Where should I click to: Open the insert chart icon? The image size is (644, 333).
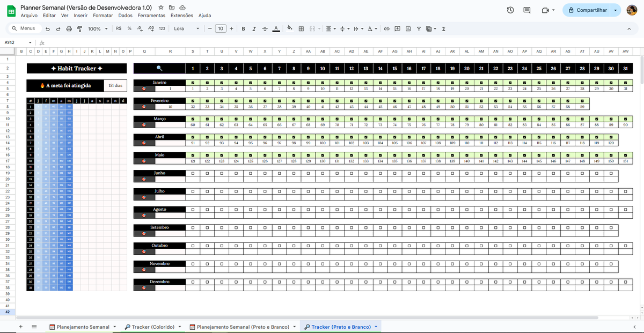click(x=408, y=28)
